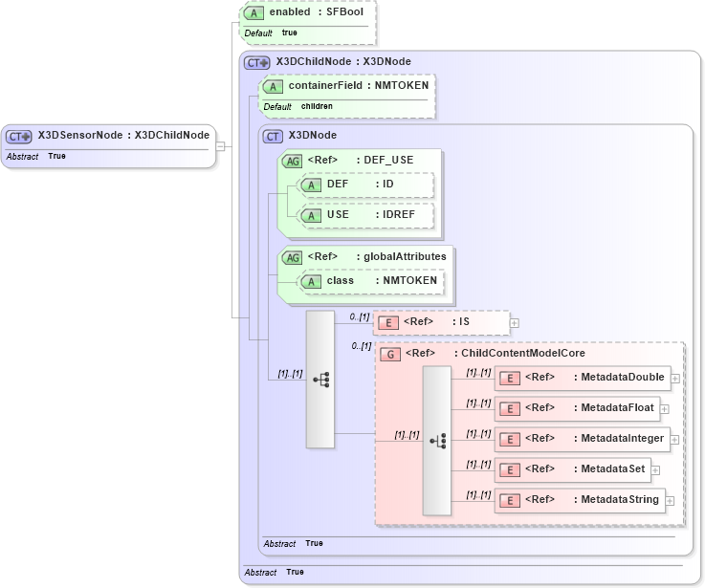
Task: Click the G icon of ChildContentModelCore
Action: click(x=390, y=355)
